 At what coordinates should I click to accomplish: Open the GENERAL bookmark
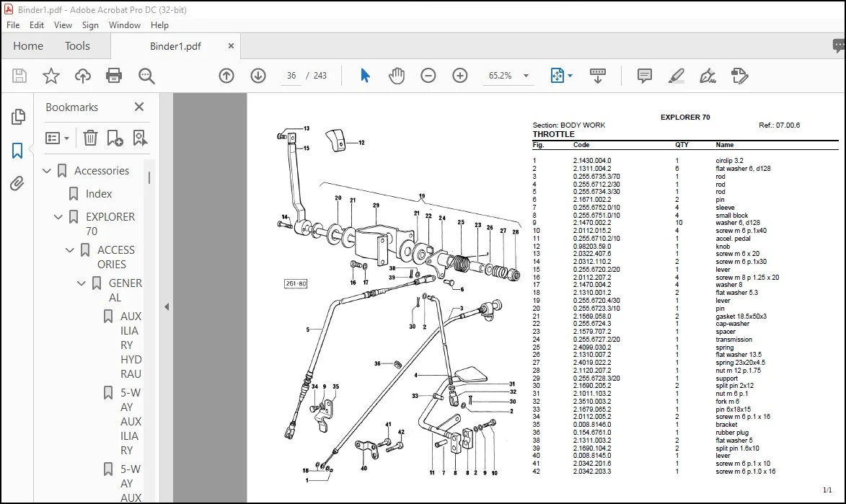click(125, 291)
